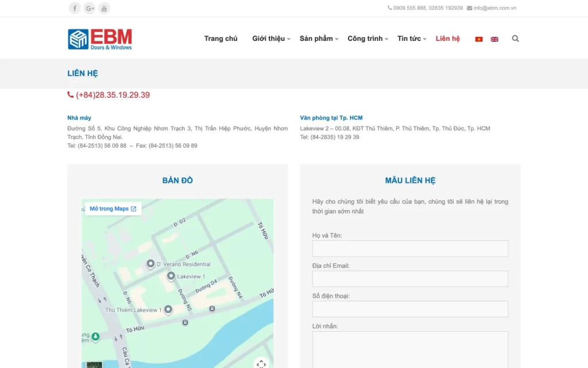
Task: Open the Sản phẩm menu
Action: point(316,39)
